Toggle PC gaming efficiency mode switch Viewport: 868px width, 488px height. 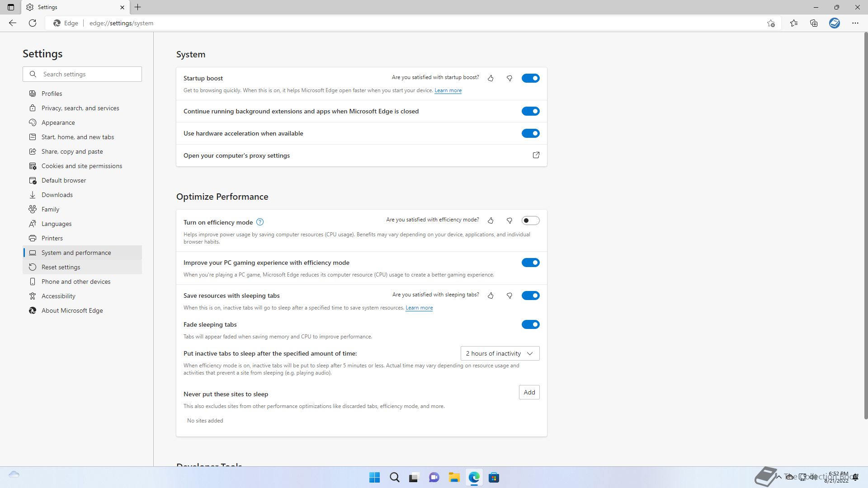click(531, 263)
